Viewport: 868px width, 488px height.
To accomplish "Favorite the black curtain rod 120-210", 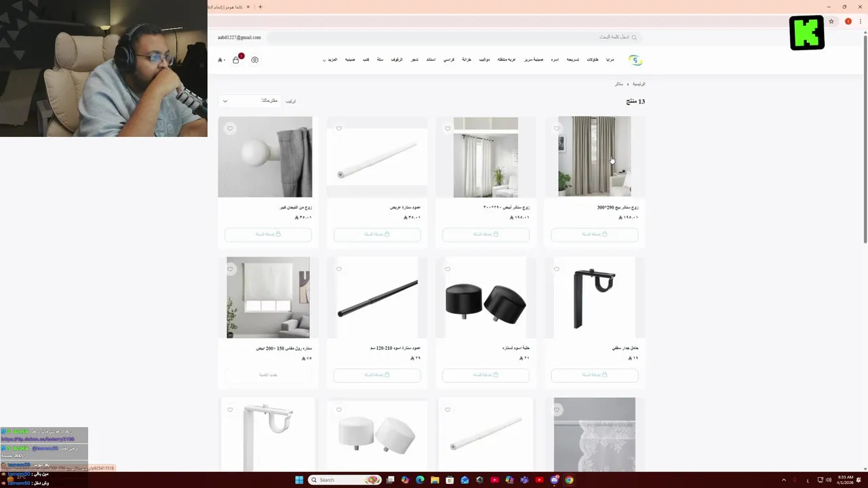I will [339, 269].
